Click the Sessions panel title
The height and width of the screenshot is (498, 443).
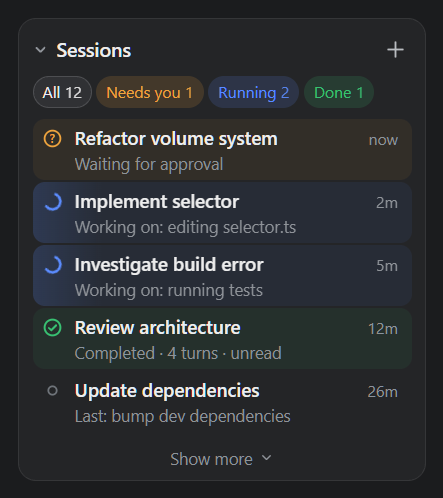pos(94,50)
